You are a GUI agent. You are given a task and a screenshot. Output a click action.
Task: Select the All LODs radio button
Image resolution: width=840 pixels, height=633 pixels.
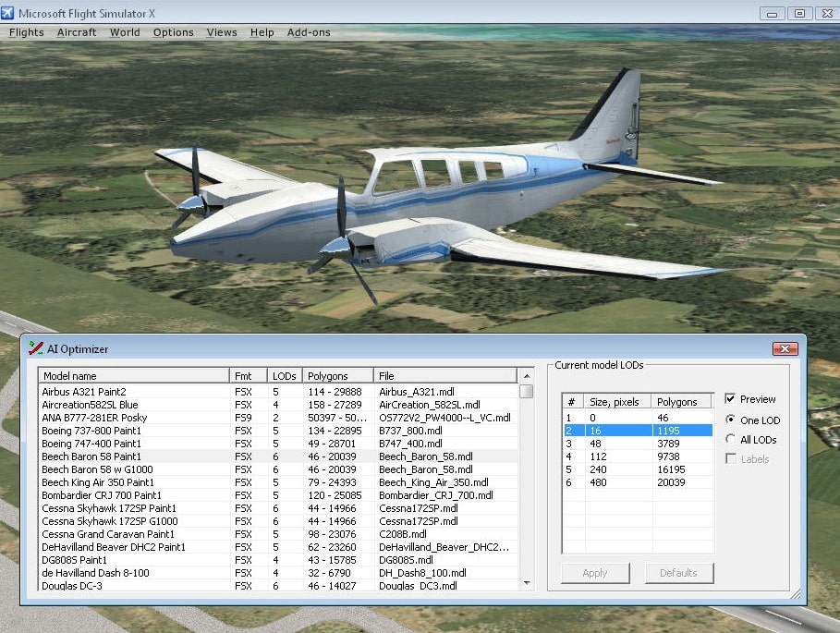[731, 440]
